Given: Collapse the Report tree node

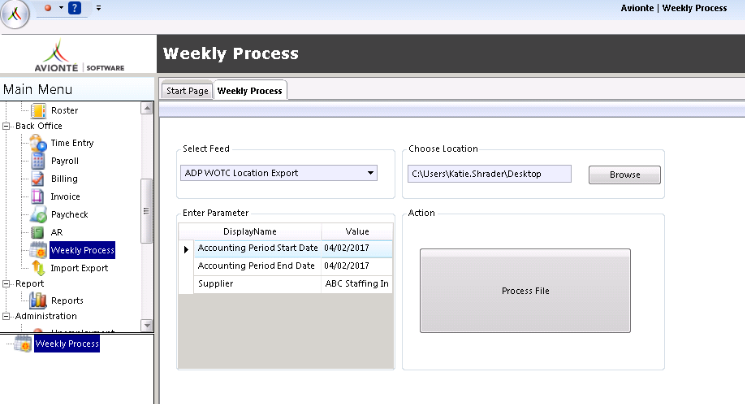Looking at the screenshot, I should pyautogui.click(x=6, y=284).
